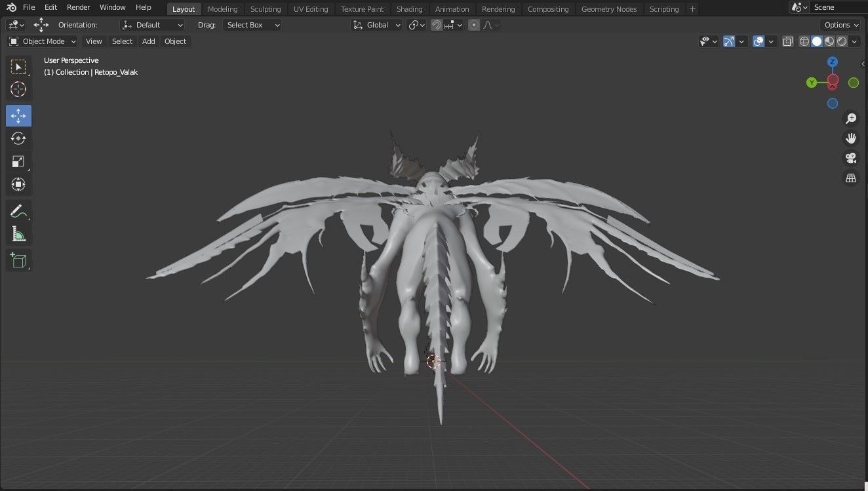This screenshot has width=868, height=491.
Task: Click the zoom magnifier viewport icon
Action: 851,119
